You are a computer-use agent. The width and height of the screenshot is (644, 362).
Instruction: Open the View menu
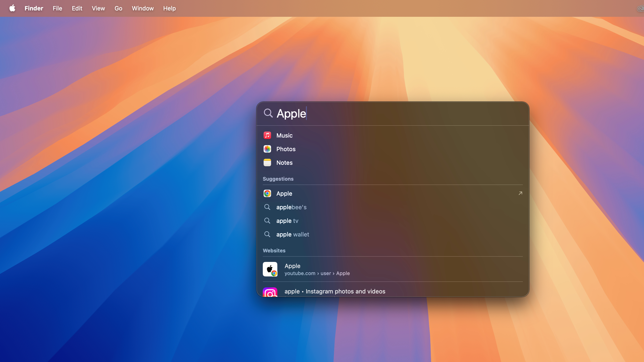pos(98,8)
